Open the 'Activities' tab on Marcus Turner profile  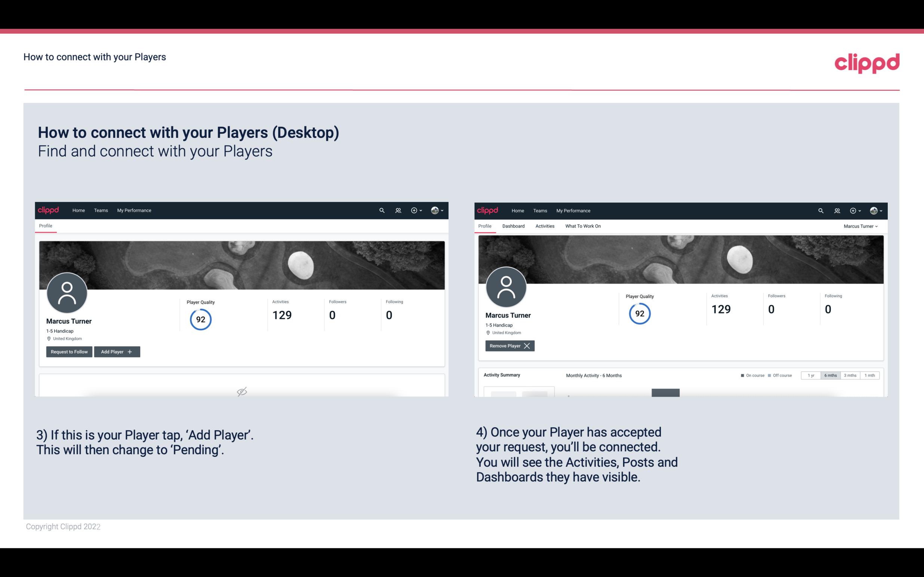[x=545, y=226]
